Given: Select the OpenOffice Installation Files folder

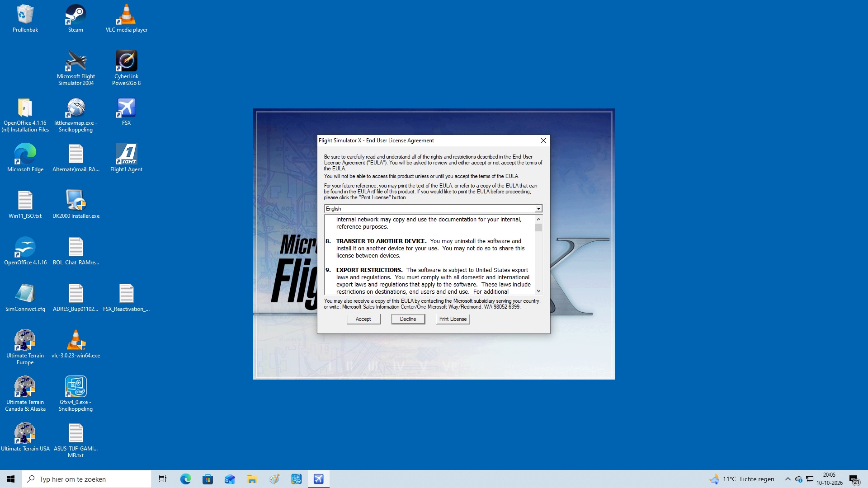Looking at the screenshot, I should coord(25,115).
